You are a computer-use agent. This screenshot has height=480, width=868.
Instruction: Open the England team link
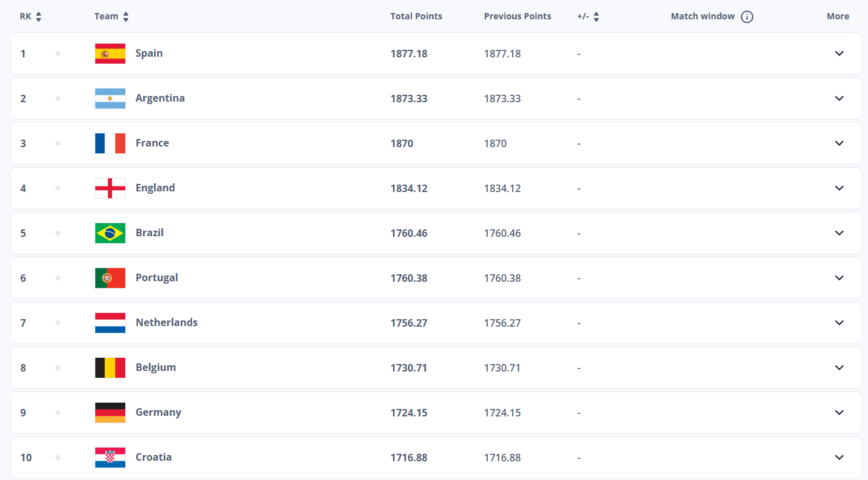155,188
